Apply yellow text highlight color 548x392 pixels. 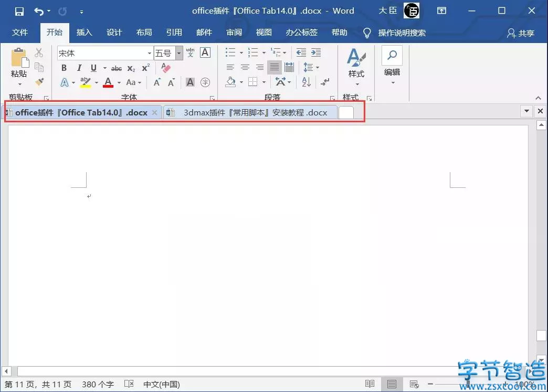click(x=85, y=82)
